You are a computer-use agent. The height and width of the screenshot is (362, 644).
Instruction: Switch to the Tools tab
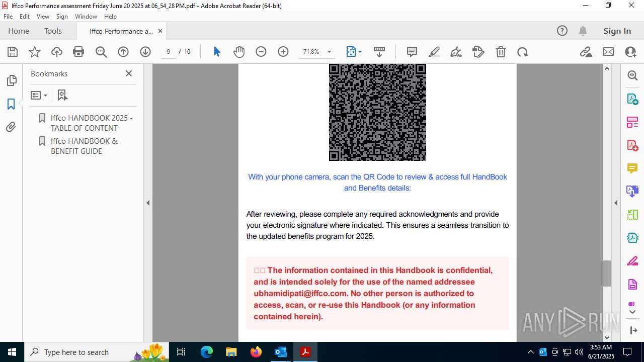(x=53, y=31)
